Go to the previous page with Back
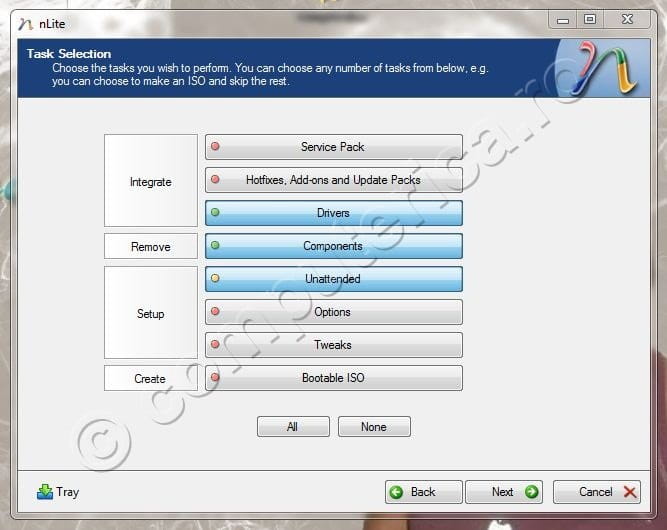 tap(424, 492)
